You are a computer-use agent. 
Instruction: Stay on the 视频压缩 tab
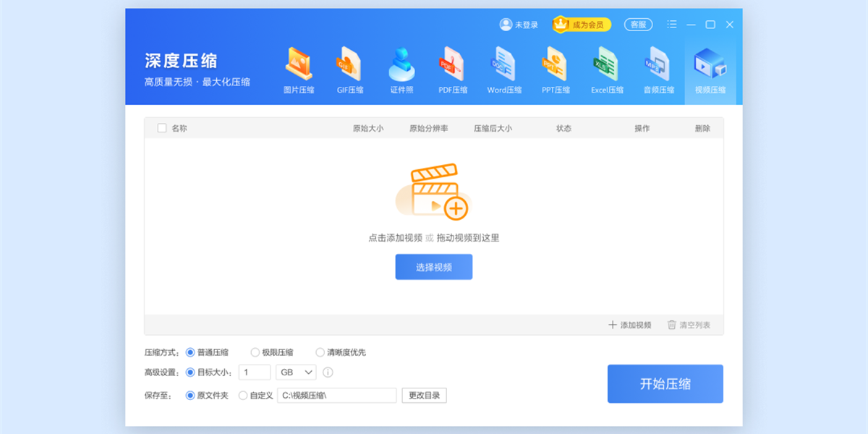(710, 69)
